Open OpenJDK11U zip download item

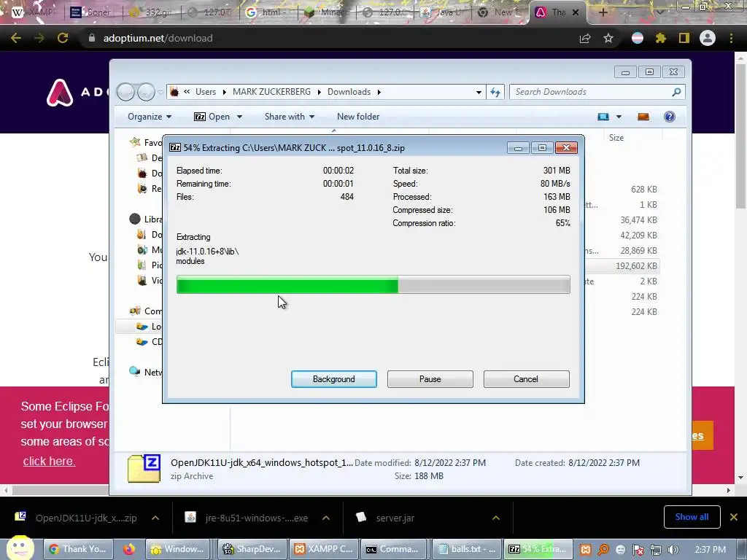click(x=76, y=518)
